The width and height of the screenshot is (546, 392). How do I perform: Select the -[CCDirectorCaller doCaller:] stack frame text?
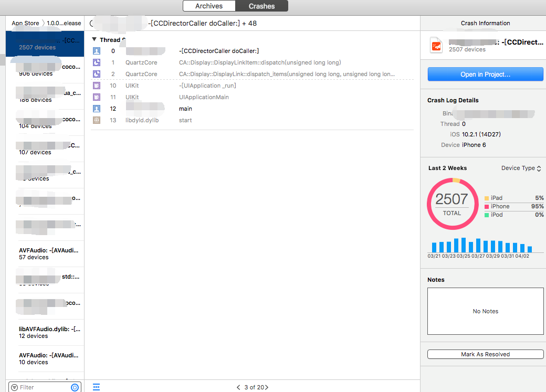click(x=219, y=51)
